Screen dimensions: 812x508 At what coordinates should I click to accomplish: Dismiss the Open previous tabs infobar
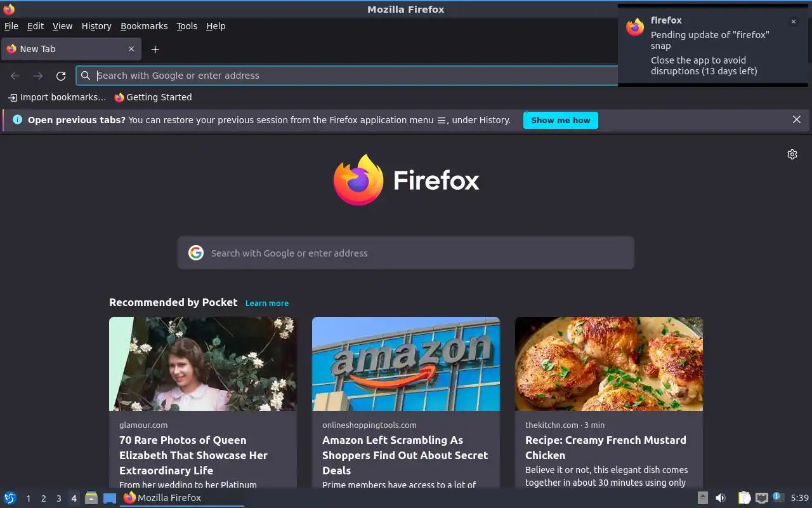point(797,119)
